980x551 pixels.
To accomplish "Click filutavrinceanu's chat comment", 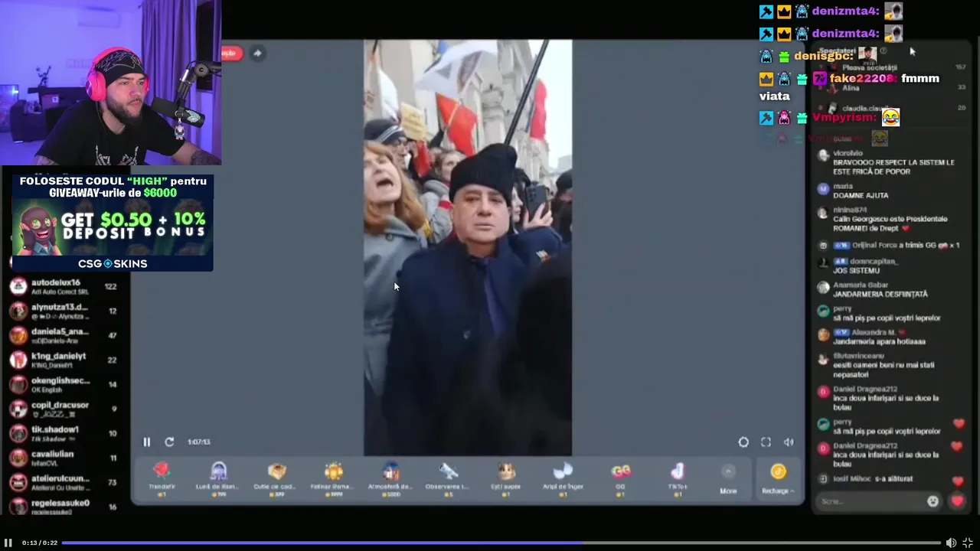I will click(877, 365).
